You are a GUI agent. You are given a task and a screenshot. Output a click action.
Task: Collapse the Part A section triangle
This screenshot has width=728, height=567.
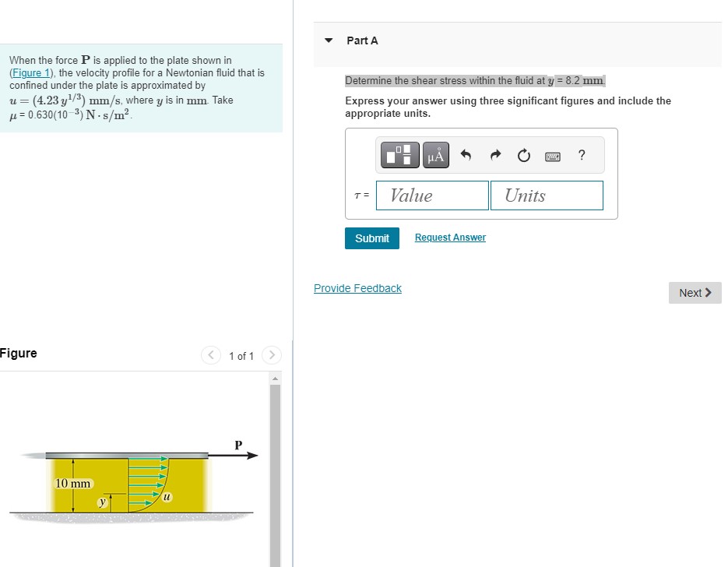click(328, 40)
